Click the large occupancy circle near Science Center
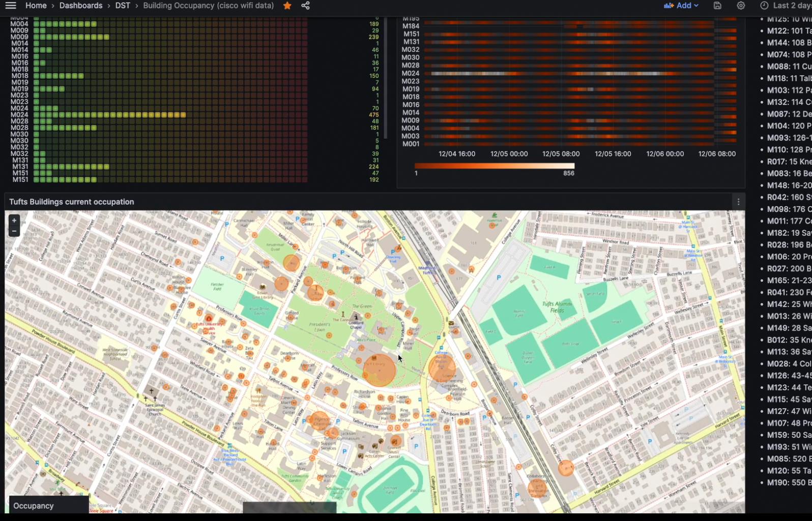 click(x=442, y=368)
